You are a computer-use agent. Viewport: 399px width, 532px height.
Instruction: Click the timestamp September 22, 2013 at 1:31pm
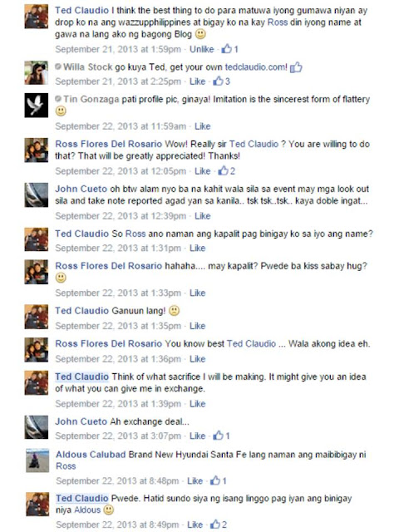coord(118,248)
